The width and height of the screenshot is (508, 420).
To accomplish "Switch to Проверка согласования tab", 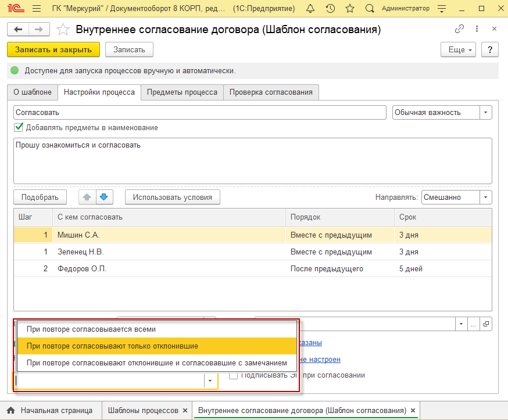I will coord(271,92).
